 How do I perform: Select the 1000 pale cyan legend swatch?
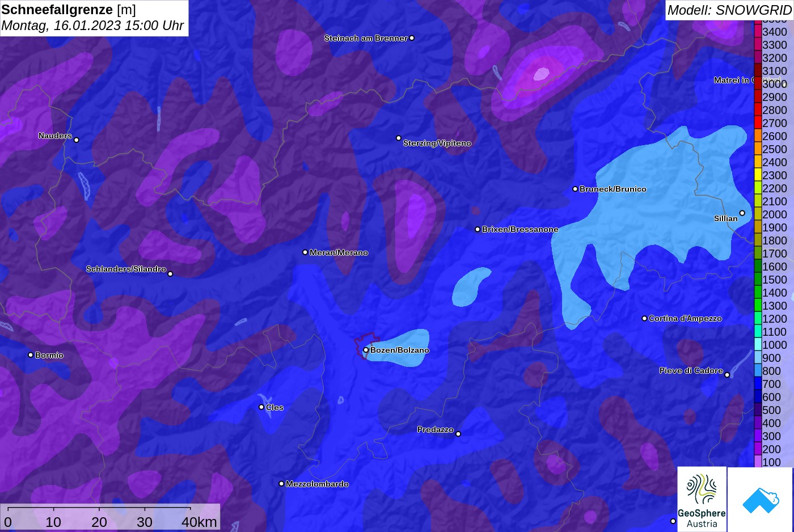pos(758,345)
